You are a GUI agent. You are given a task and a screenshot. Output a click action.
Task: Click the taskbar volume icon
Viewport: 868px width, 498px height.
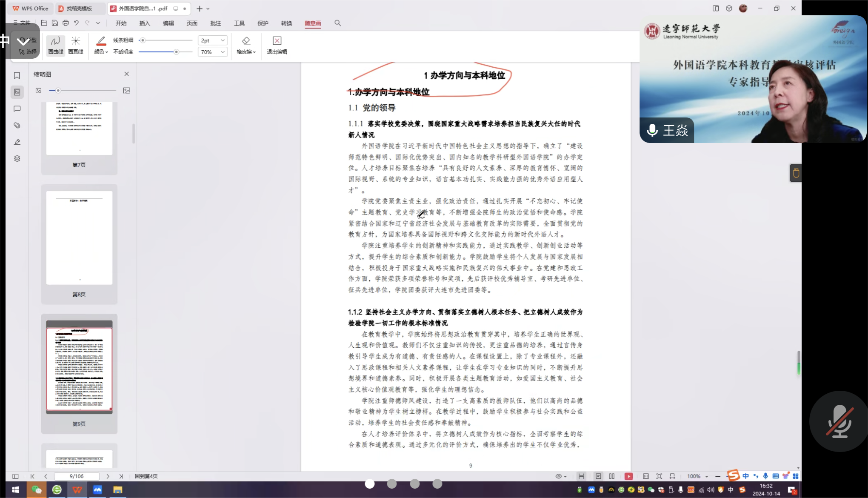711,490
